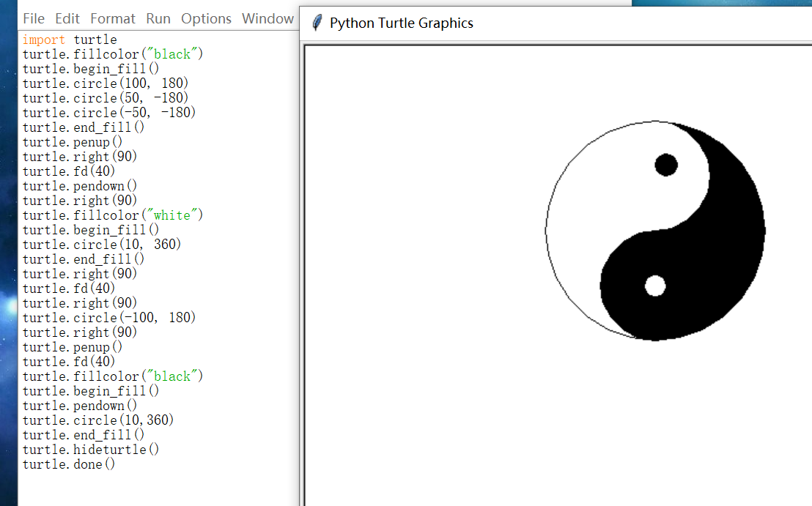
Task: Click the line 'turtle.fillcolor("white")'
Action: point(113,215)
